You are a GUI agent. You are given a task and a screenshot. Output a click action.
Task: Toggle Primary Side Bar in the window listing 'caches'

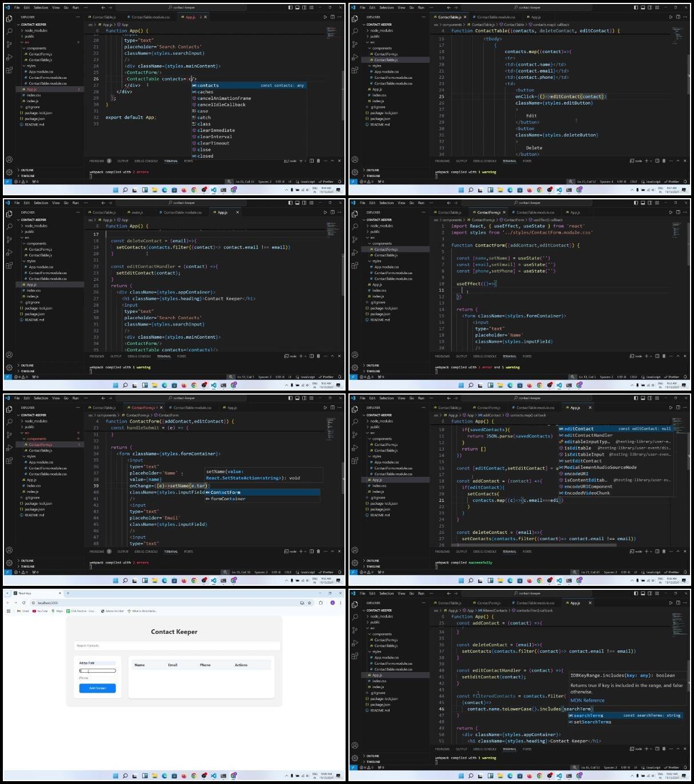(290, 7)
